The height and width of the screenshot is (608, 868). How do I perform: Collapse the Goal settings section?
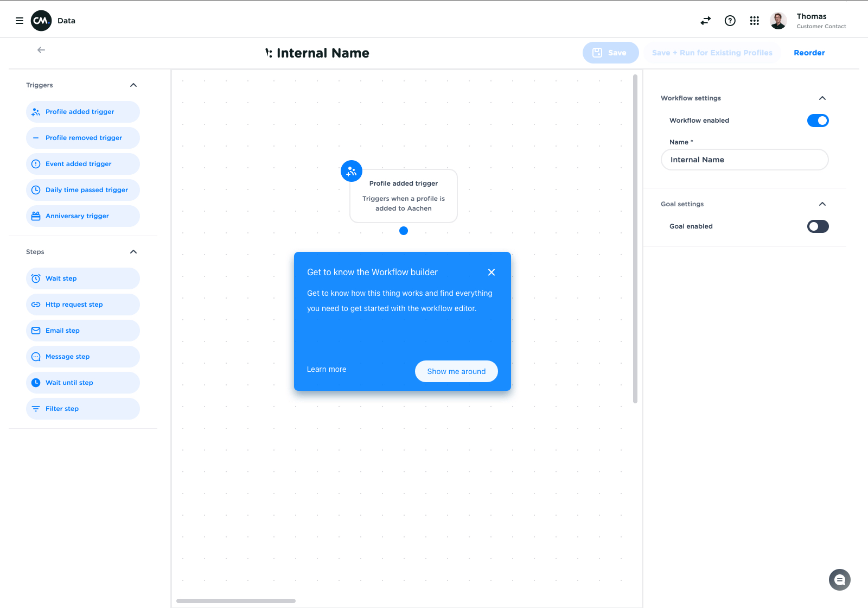tap(822, 204)
